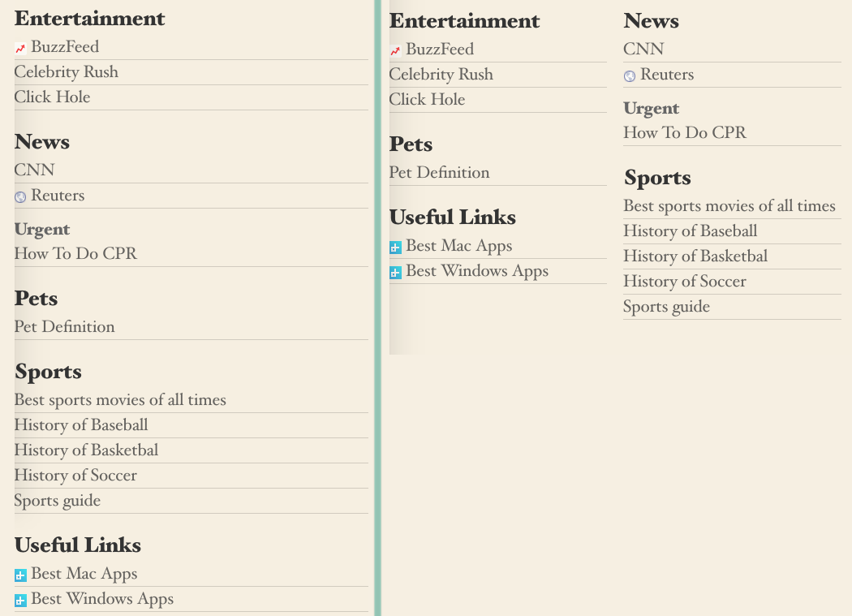Viewport: 852px width, 616px height.
Task: Click the Reuters globe icon in the single-column list
Action: click(x=20, y=197)
